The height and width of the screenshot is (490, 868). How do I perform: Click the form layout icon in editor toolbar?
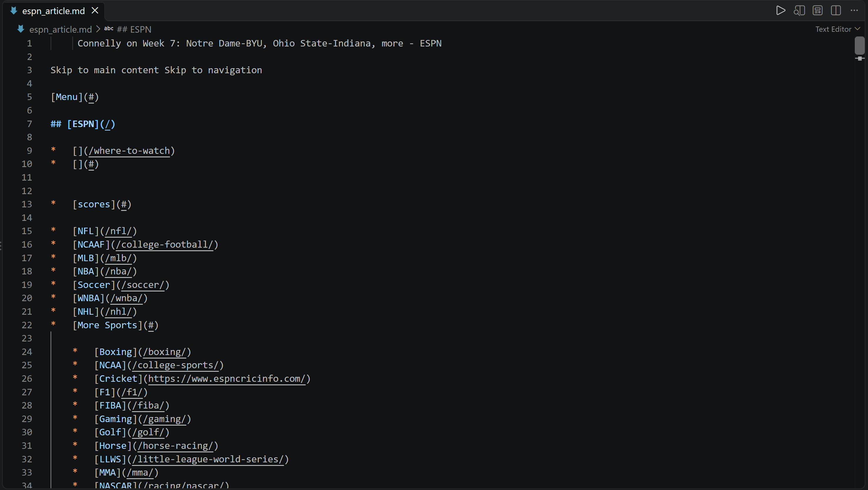point(817,11)
